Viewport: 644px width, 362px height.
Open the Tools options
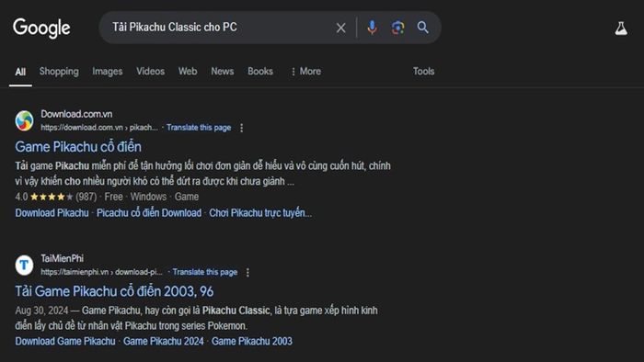click(x=423, y=72)
